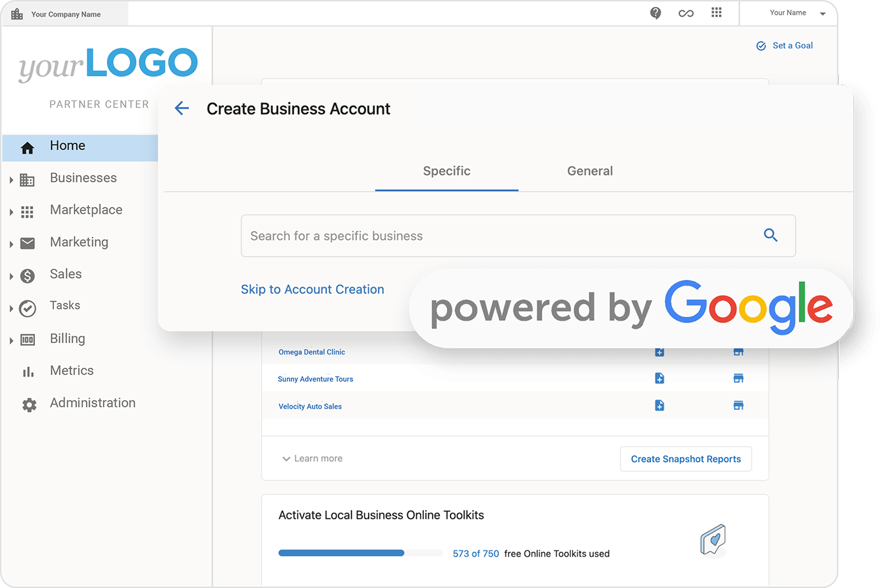Click the free Online Toolkits used text
Screen dimensions: 891x588
[557, 554]
